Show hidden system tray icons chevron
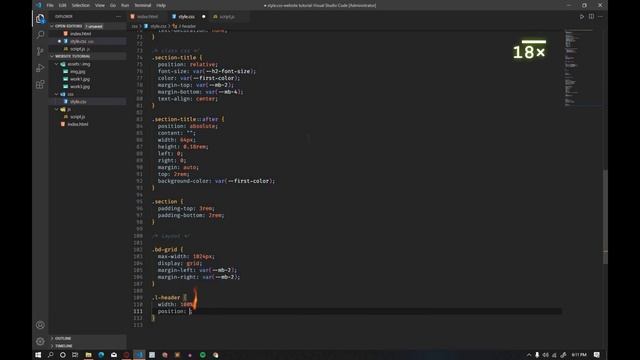This screenshot has height=360, width=640. pyautogui.click(x=529, y=355)
